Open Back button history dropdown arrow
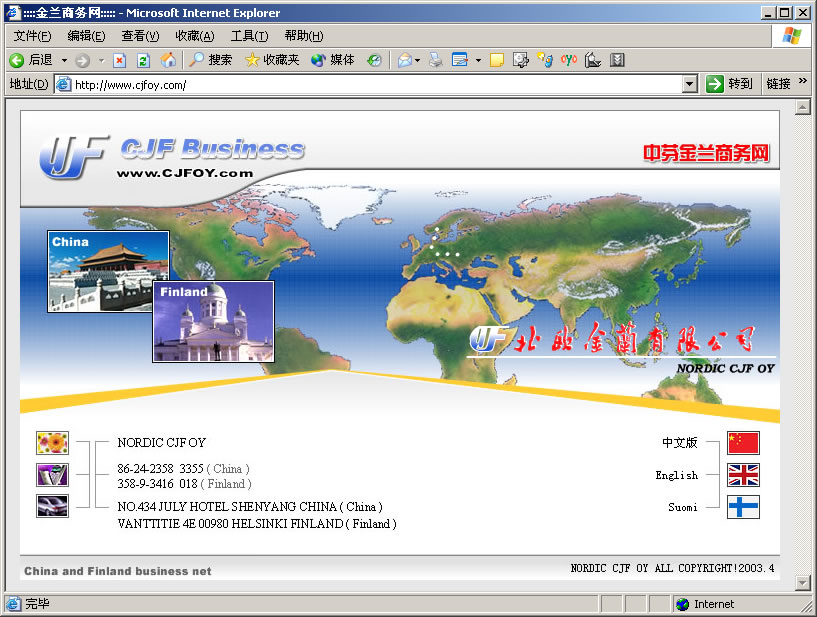 pyautogui.click(x=65, y=60)
